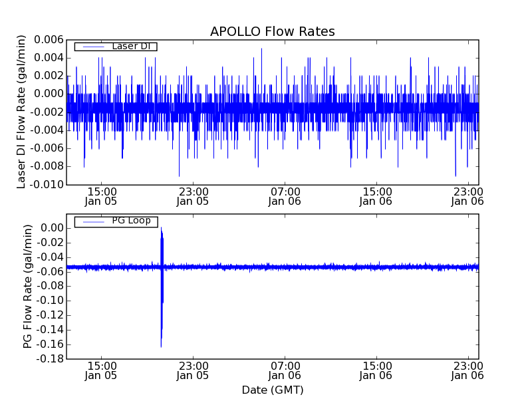Viewport: 532px width, 399px height.
Task: Click the 0.00 tick on PG Flow axis
Action: (x=52, y=228)
